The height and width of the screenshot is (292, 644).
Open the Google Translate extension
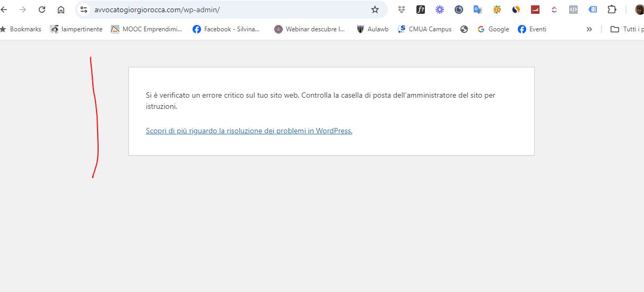(x=478, y=10)
